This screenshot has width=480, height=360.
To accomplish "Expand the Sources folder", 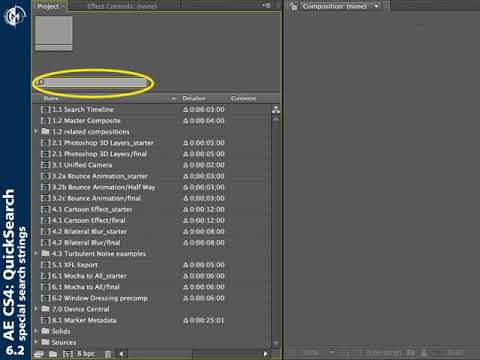I will [36, 342].
